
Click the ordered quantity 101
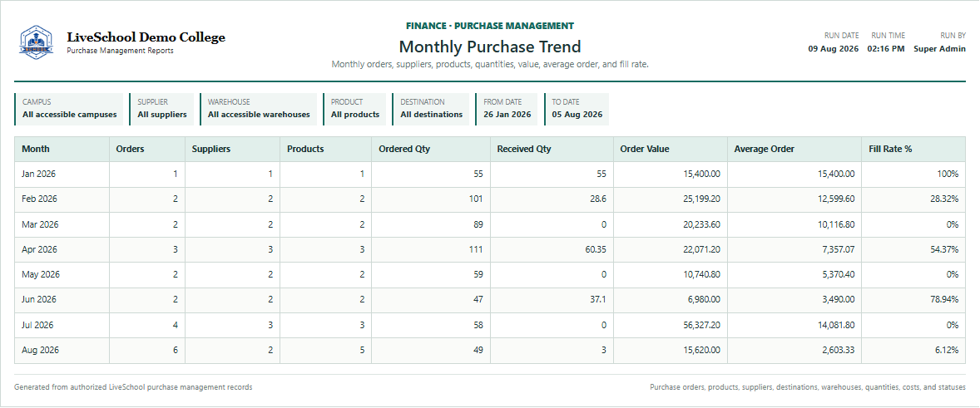click(x=476, y=199)
